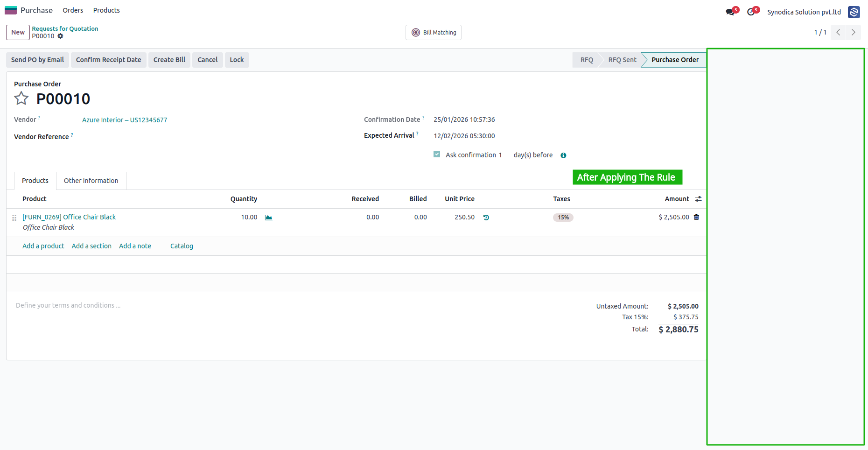The height and width of the screenshot is (450, 868).
Task: Mark purchase order P00010 as favorite star
Action: (x=21, y=98)
